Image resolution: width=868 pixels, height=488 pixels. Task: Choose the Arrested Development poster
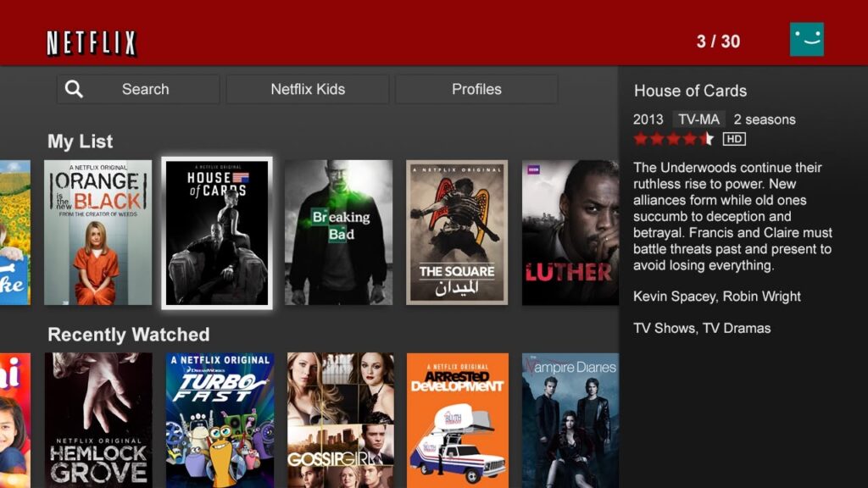click(x=457, y=420)
